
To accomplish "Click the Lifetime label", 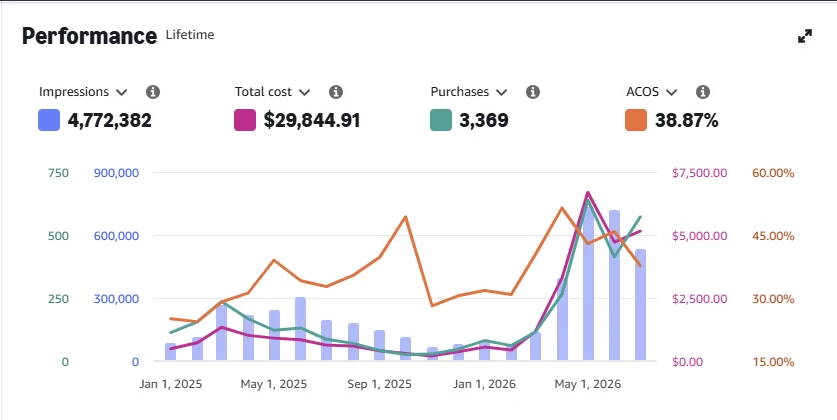I will coord(190,35).
